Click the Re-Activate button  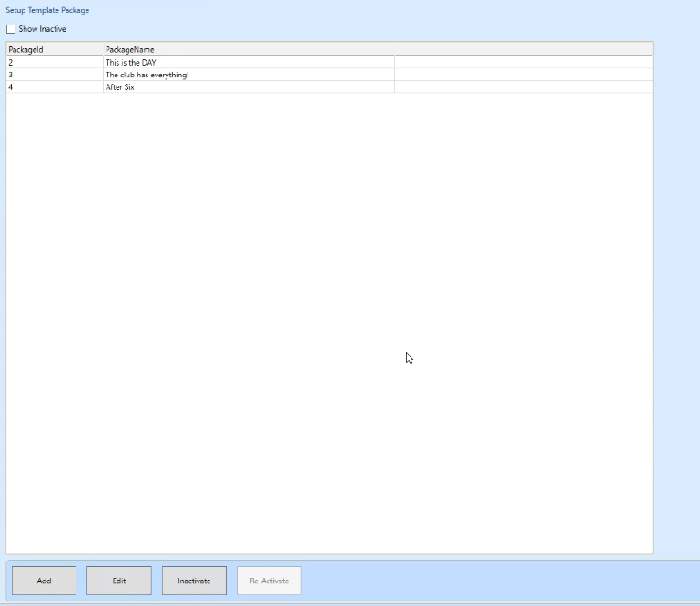(x=269, y=581)
